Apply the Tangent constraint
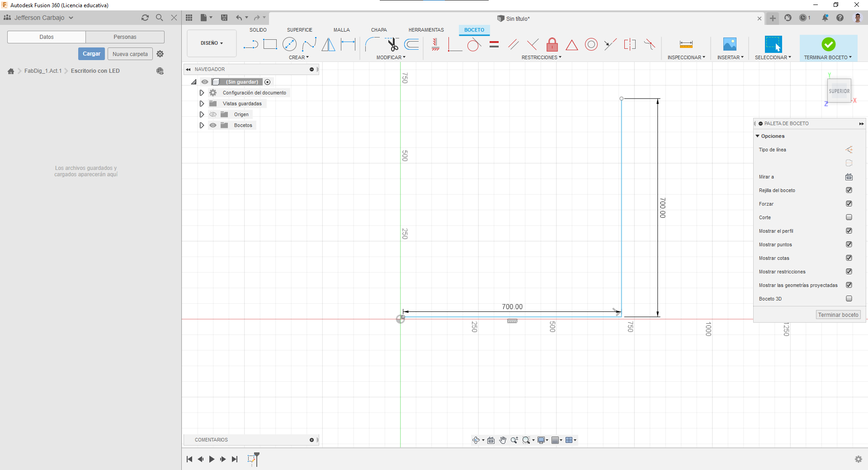The width and height of the screenshot is (868, 470). (474, 44)
